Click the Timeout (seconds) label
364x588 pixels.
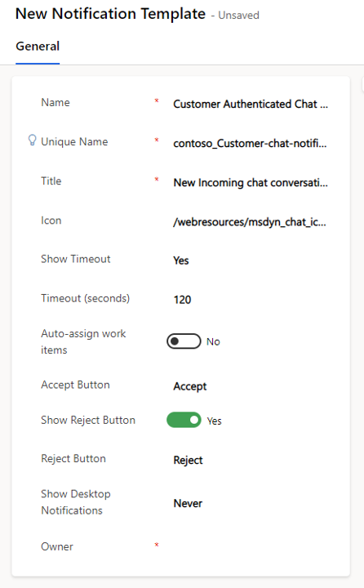86,299
